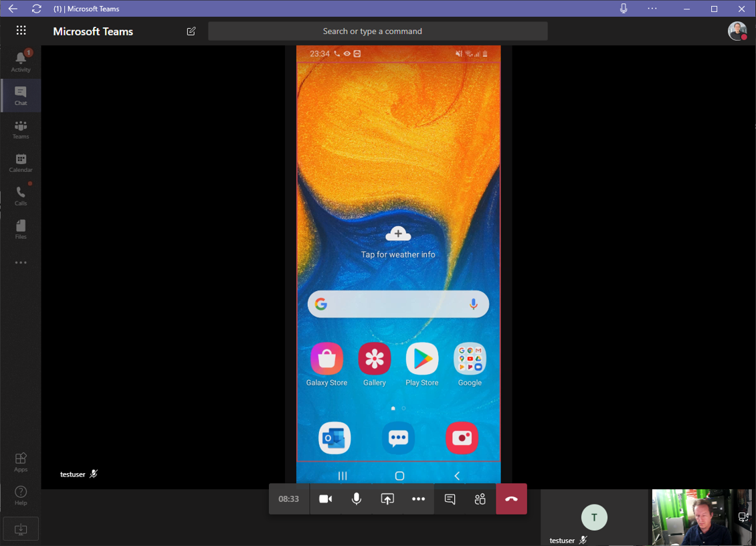Click the Messages app in phone dock
756x546 pixels.
tap(398, 438)
